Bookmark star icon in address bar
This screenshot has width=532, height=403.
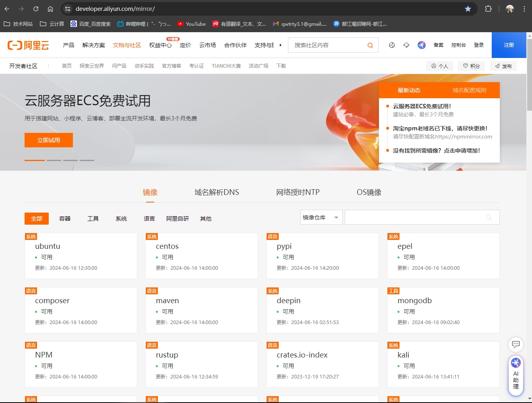coord(468,9)
